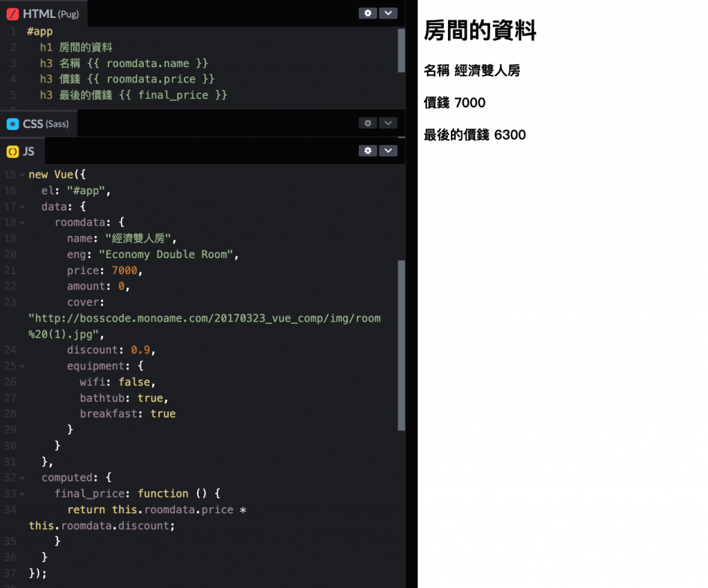Click 'roomdata.name' in HTML line 3
Viewport: 708px width, 588px height.
148,63
